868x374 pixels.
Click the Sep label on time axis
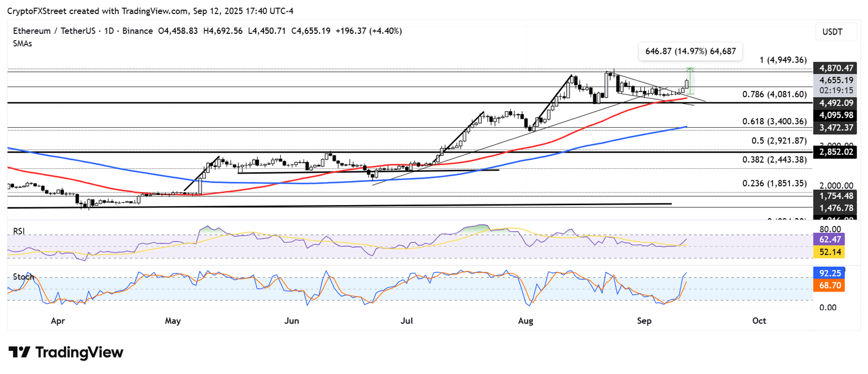coord(644,320)
